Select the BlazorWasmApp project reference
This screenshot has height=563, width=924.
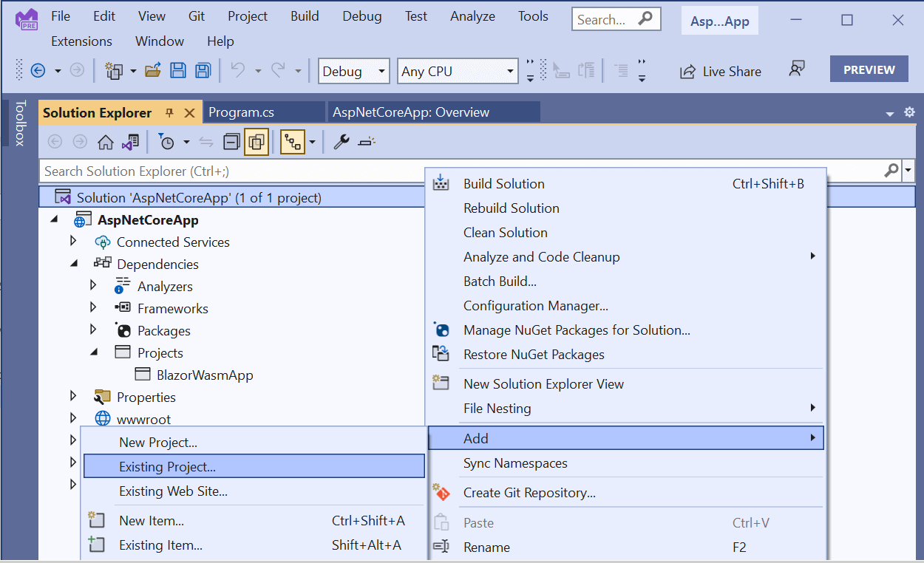(205, 375)
